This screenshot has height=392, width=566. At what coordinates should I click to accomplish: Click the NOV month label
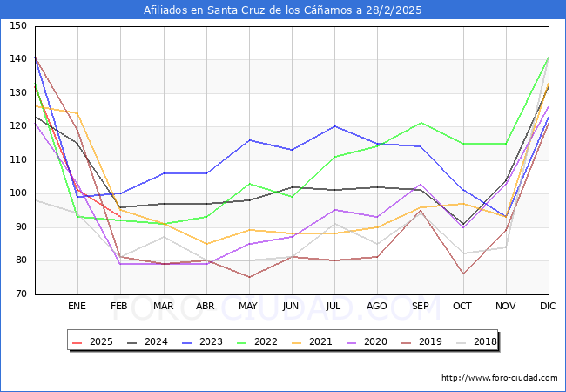505,306
